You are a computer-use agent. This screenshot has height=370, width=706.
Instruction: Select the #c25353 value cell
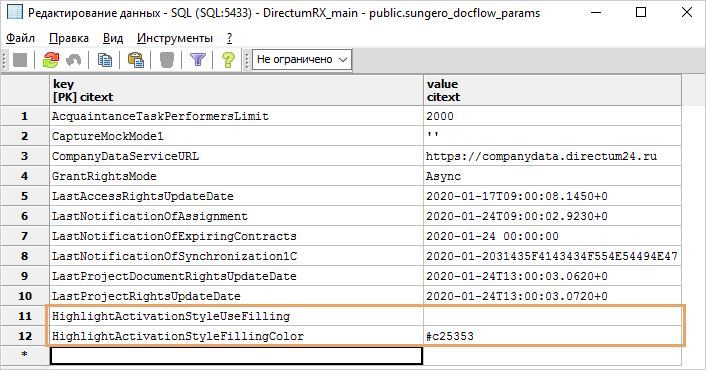pos(552,336)
